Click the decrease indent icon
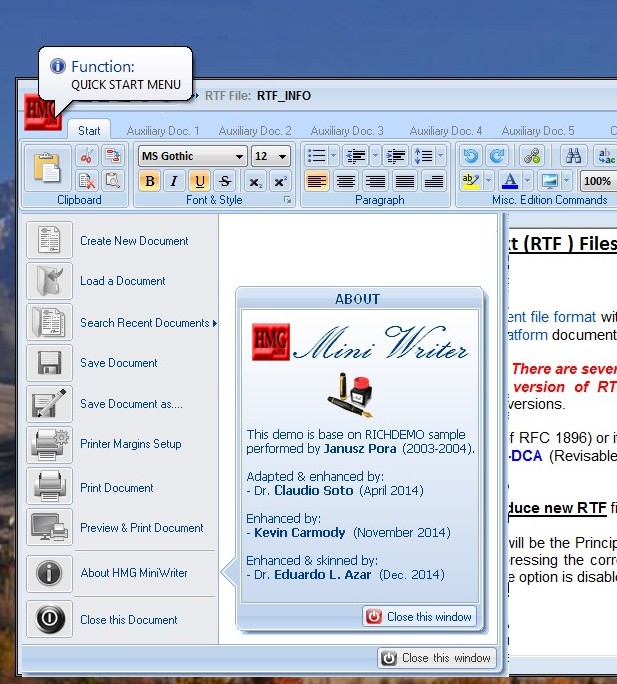The width and height of the screenshot is (617, 684). point(356,156)
